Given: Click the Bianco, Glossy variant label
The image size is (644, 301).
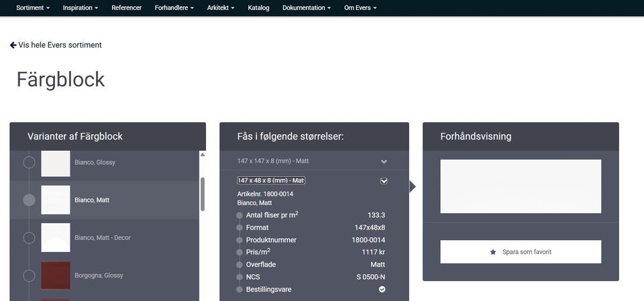Looking at the screenshot, I should (95, 162).
